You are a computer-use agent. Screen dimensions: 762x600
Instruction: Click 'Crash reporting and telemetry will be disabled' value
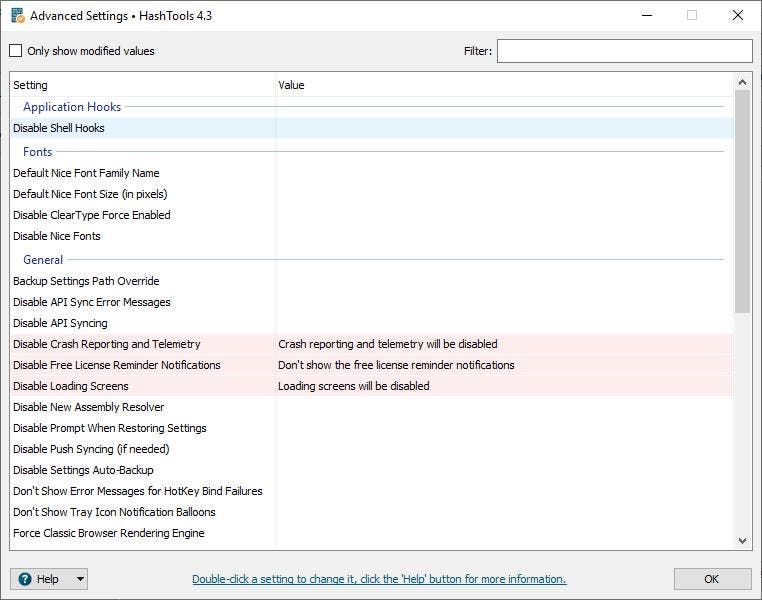388,344
